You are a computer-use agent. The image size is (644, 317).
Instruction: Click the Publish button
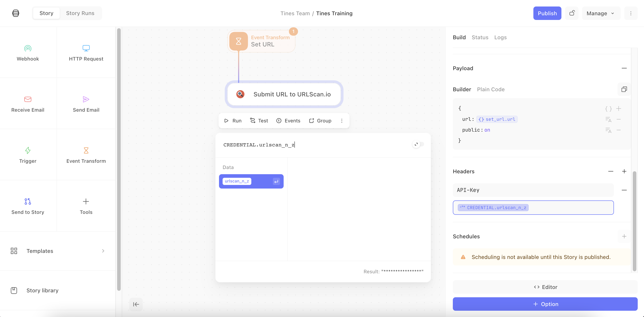[x=547, y=13]
